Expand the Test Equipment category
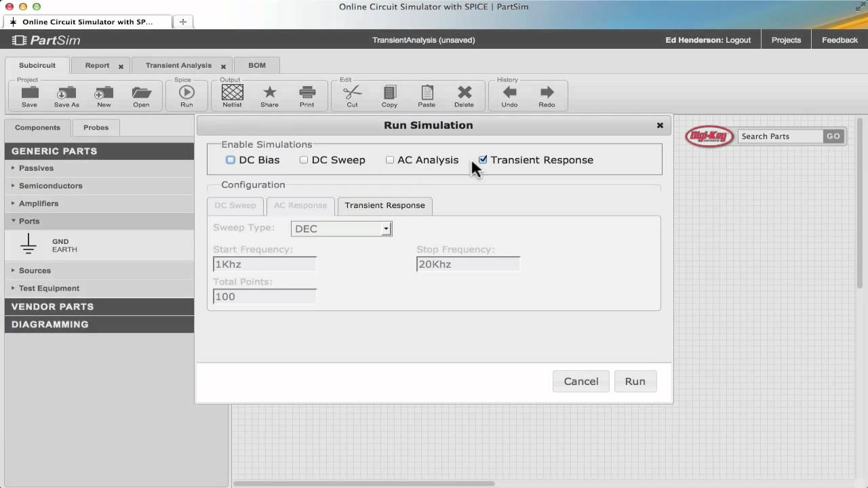The image size is (868, 488). pos(99,288)
